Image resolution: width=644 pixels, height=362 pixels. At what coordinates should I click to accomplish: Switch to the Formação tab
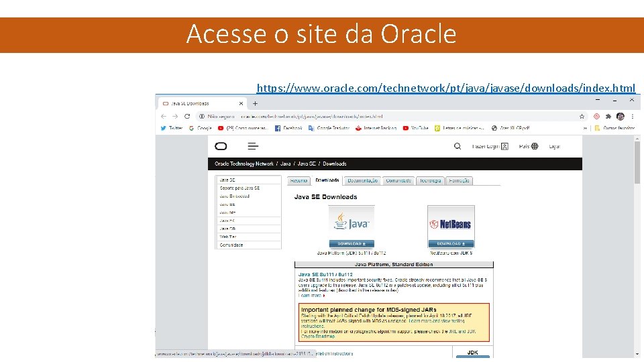pos(459,180)
